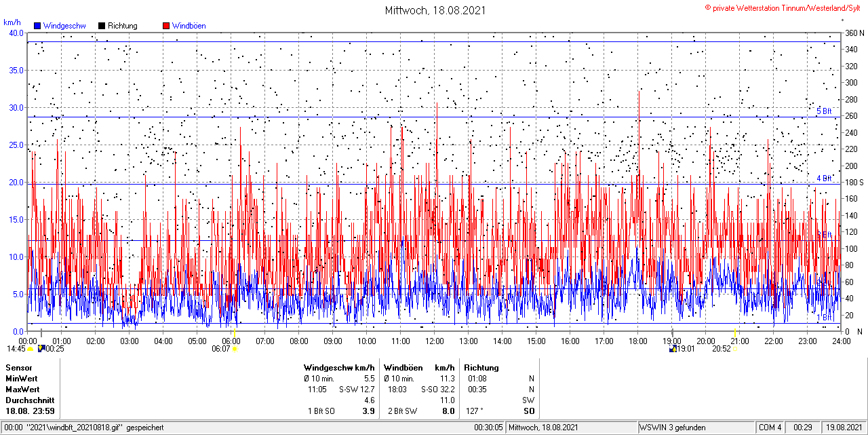
Task: Click the 4 Bft line label
Action: tap(824, 178)
